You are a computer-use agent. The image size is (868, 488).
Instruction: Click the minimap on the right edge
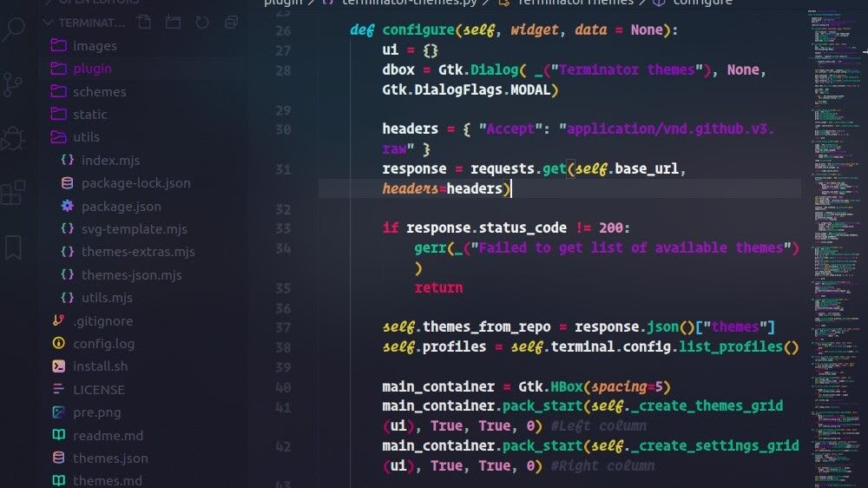[836, 247]
